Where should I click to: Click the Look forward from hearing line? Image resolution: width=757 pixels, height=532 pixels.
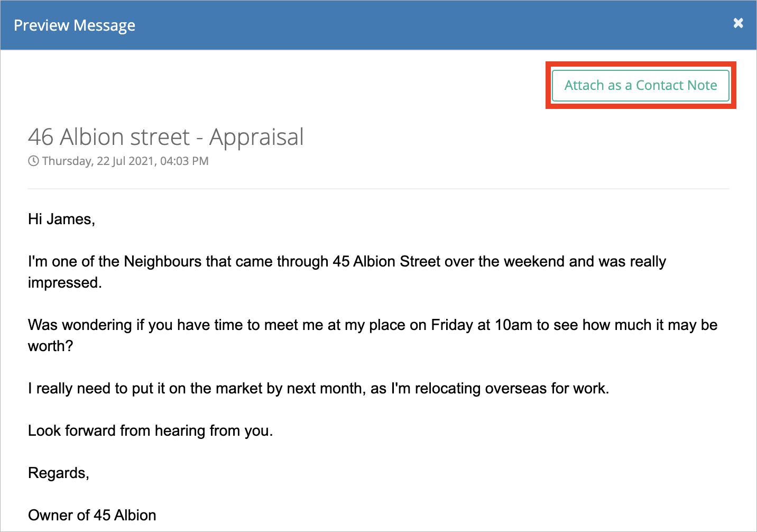pyautogui.click(x=151, y=430)
